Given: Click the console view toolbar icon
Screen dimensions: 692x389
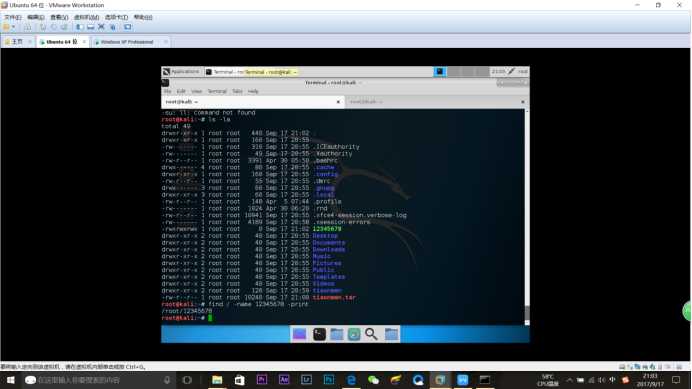Looking at the screenshot, I should tap(128, 27).
